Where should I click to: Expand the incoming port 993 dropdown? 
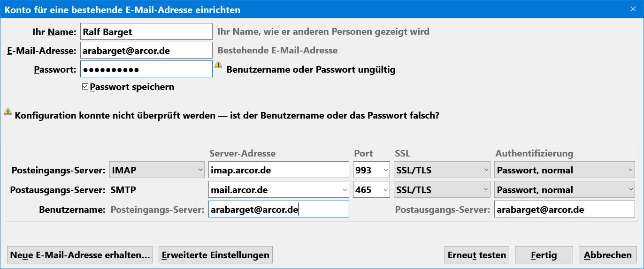click(371, 170)
